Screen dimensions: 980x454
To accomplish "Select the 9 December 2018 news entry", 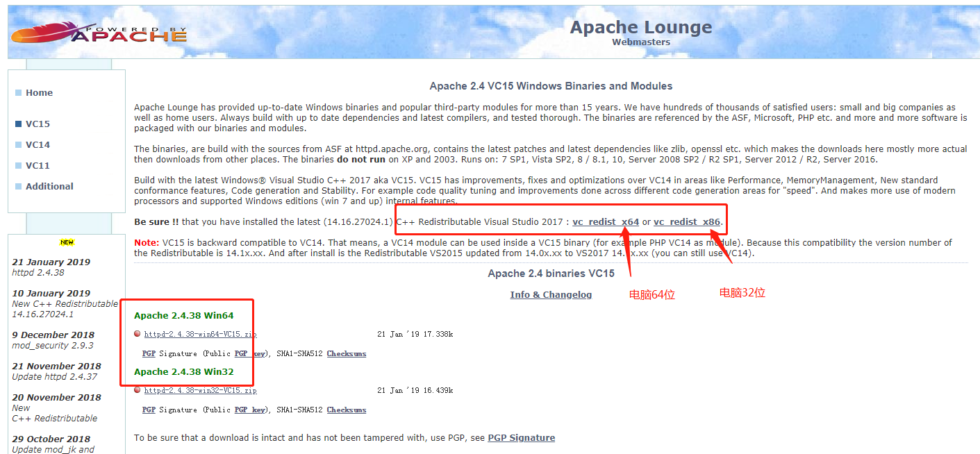I will click(x=53, y=335).
